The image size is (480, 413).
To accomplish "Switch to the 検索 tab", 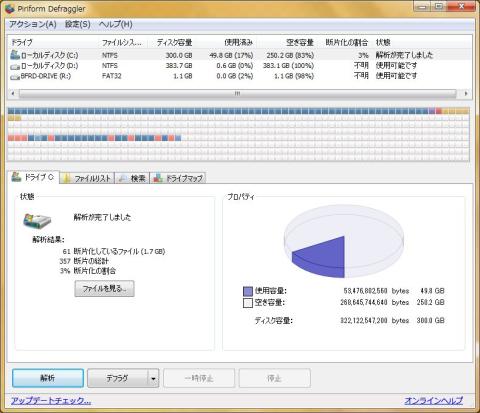I will (x=132, y=178).
